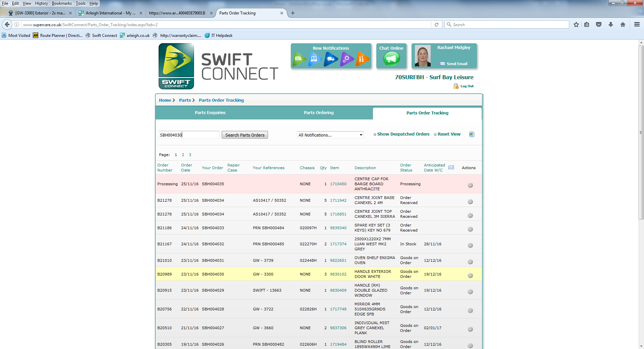Export orders with the Excel icon
The height and width of the screenshot is (349, 644).
(x=472, y=134)
